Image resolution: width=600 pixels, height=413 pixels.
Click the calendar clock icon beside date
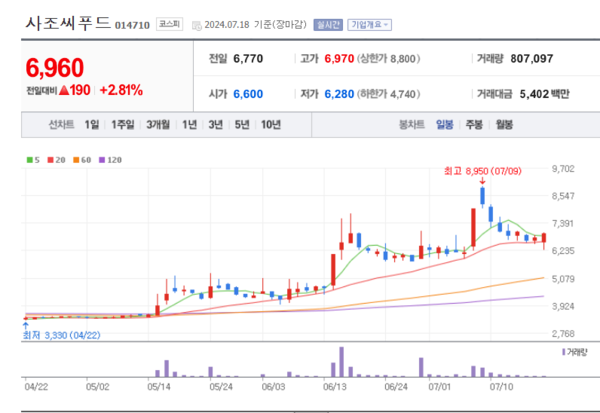(x=197, y=26)
